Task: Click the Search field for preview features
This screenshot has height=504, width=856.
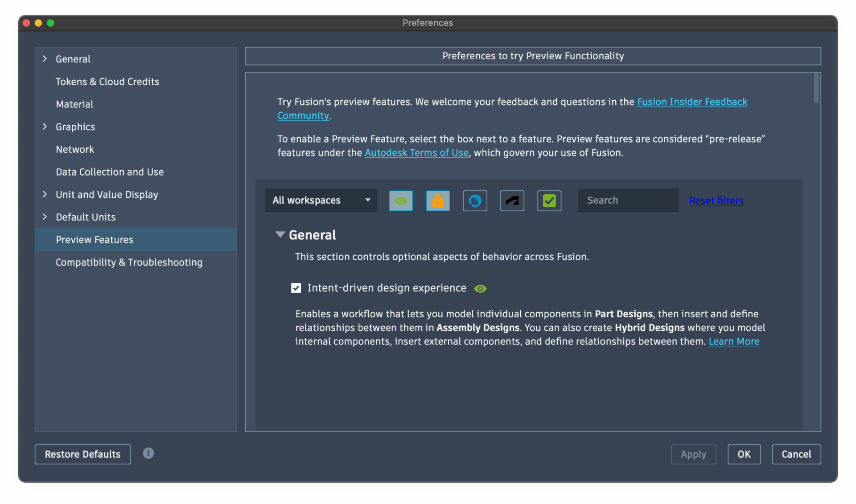Action: click(628, 201)
